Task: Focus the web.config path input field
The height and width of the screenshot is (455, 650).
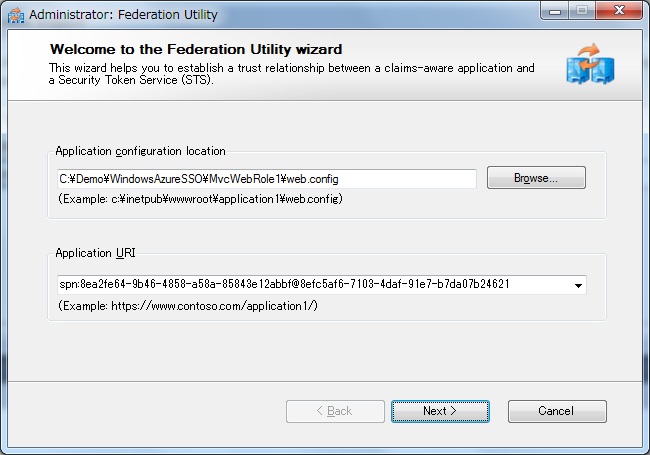Action: pos(267,179)
